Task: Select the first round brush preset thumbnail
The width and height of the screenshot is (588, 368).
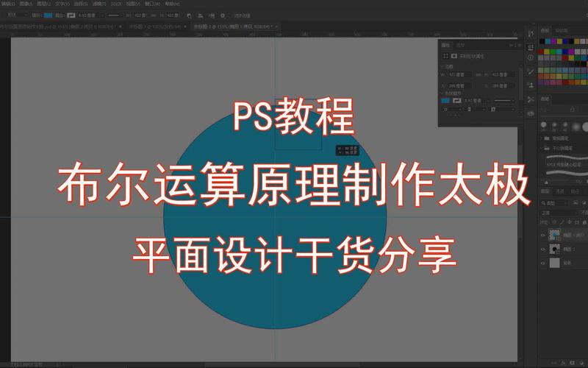Action: coord(543,124)
